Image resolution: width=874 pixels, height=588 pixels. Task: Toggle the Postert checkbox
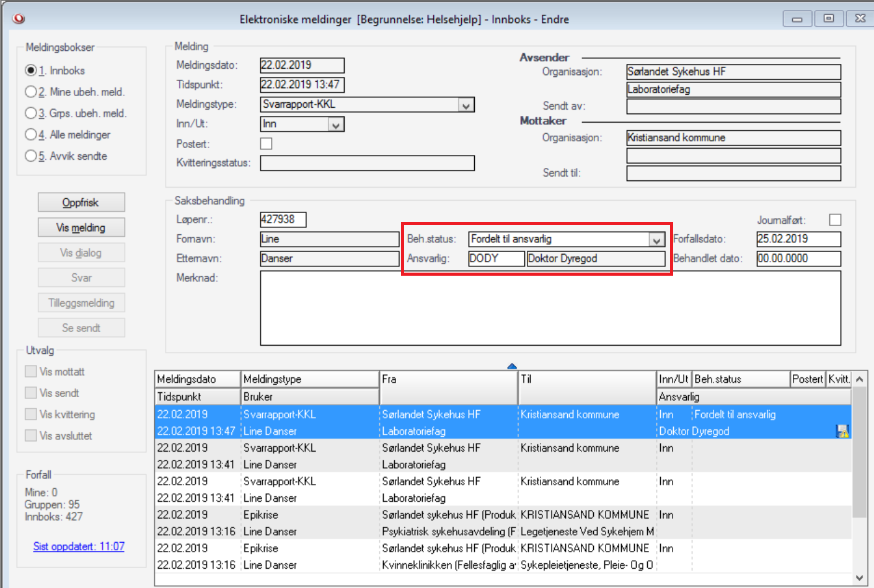[x=266, y=144]
